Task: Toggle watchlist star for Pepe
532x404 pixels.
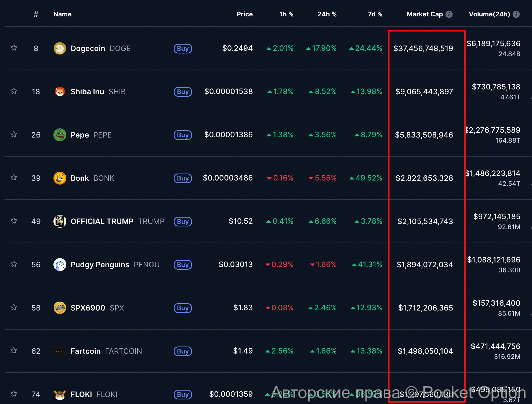Action: pos(14,134)
